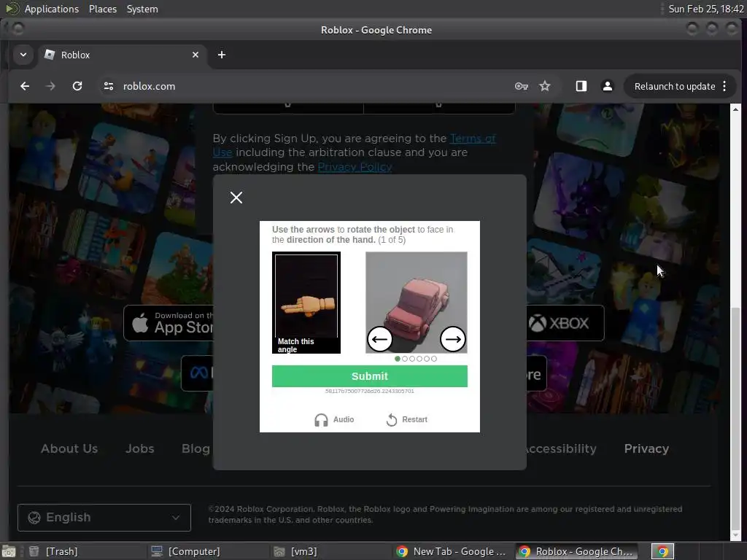Click the clock showing Sun Feb 25
Image resolution: width=747 pixels, height=560 pixels.
tap(705, 9)
